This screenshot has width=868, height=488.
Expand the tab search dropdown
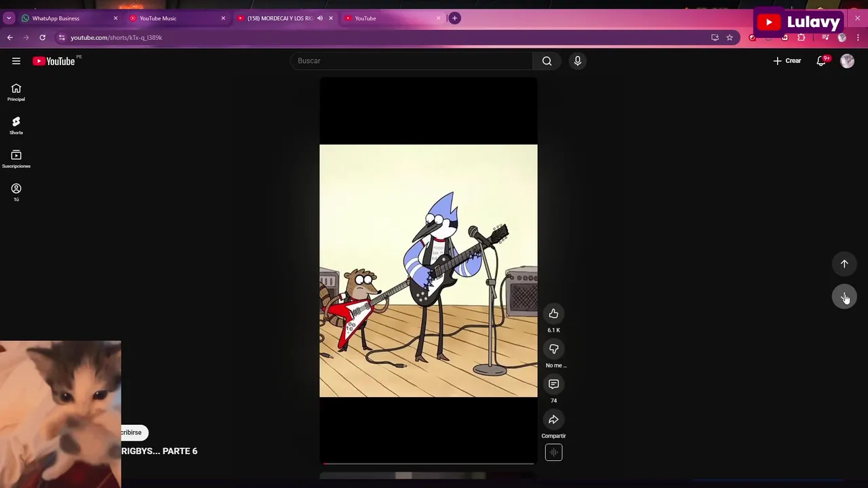(9, 18)
